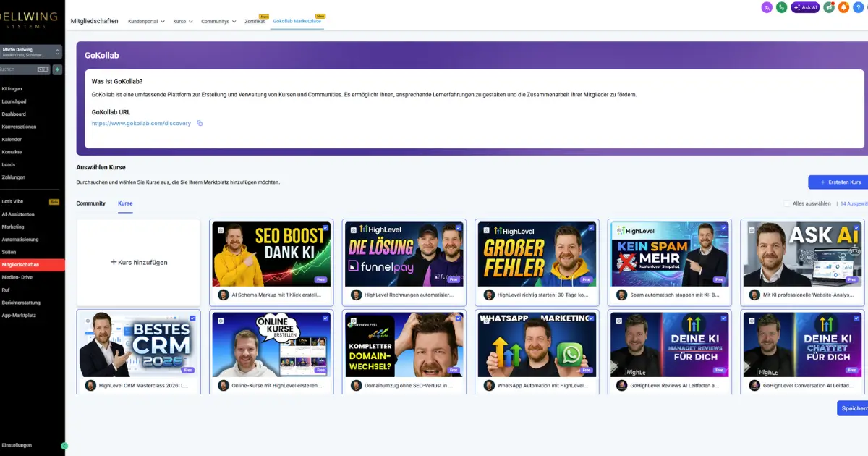The image size is (868, 456).
Task: Open the gokollab.com/discovery link
Action: (x=141, y=124)
